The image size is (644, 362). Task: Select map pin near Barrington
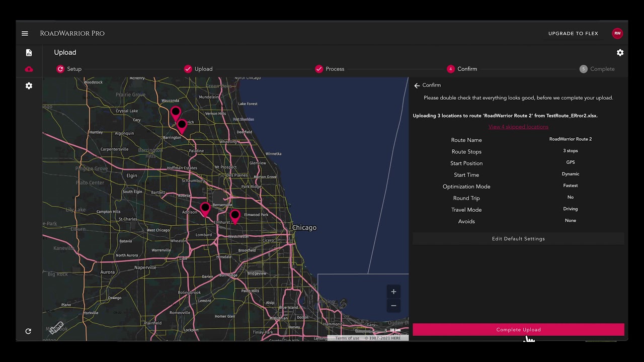tap(182, 126)
